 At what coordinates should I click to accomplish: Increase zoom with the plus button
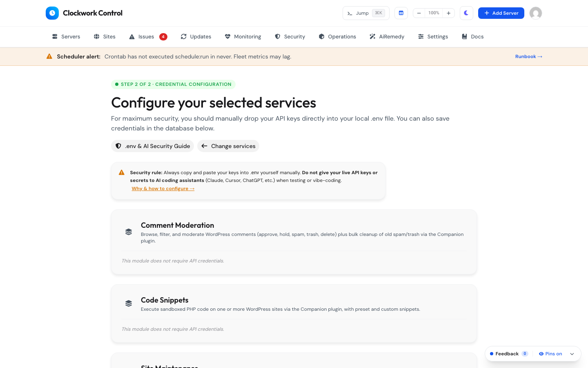(448, 13)
